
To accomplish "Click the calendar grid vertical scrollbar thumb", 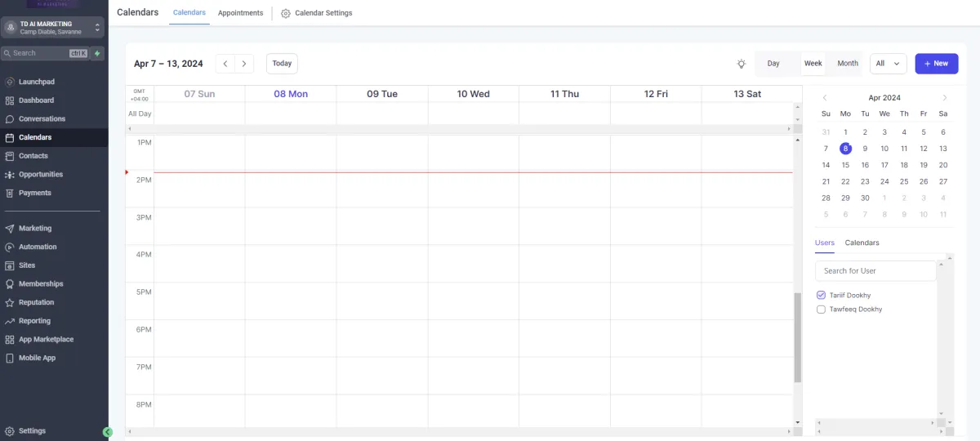I will pyautogui.click(x=798, y=337).
